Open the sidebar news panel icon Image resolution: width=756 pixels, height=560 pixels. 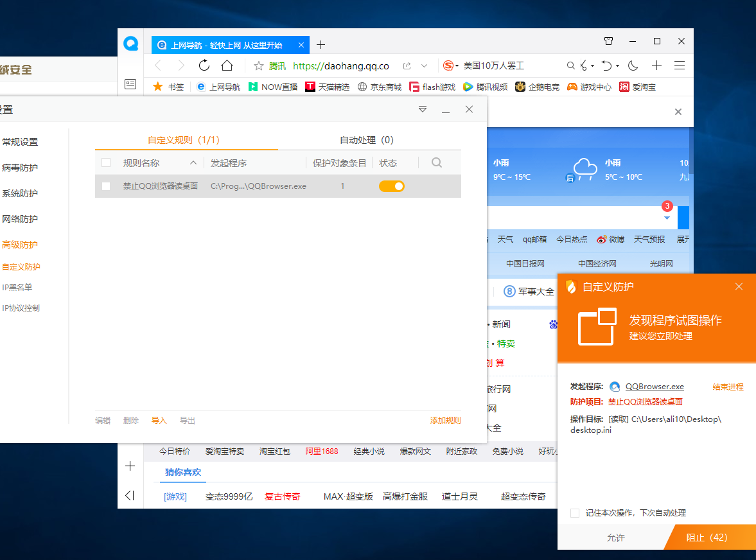click(x=130, y=84)
